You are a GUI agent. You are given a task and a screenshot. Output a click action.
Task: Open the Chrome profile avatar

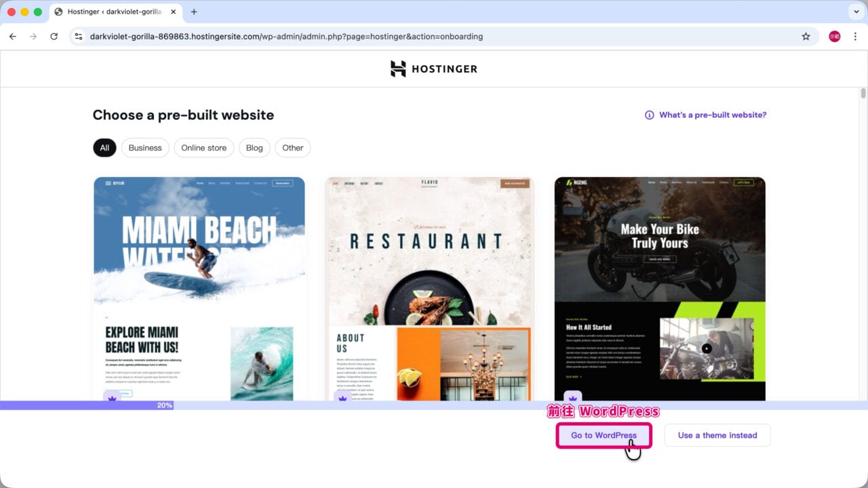(835, 37)
